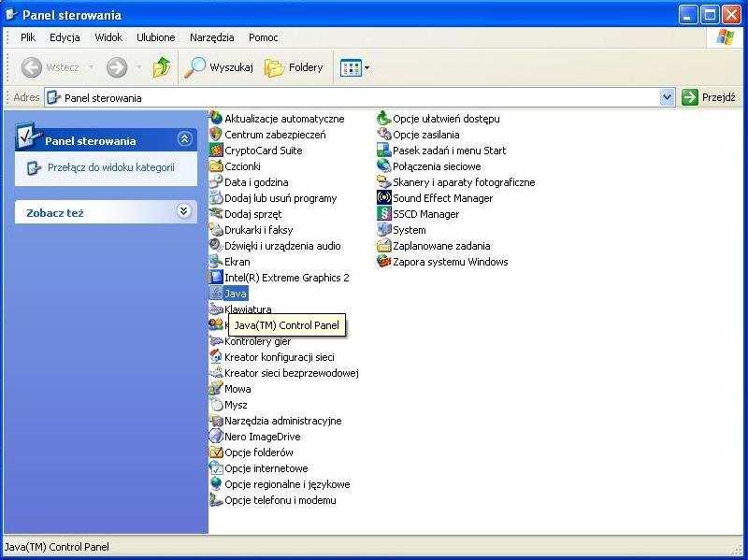Select the Narzędzia administracyjne icon
The width and height of the screenshot is (748, 560).
coord(216,421)
